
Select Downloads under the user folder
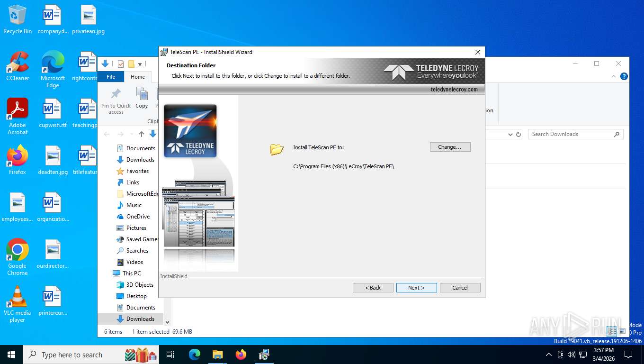click(135, 160)
